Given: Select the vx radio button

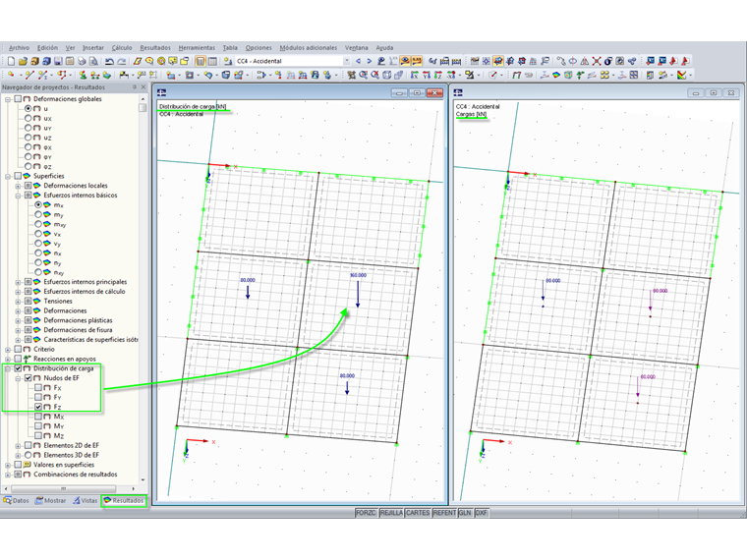Looking at the screenshot, I should [x=38, y=234].
